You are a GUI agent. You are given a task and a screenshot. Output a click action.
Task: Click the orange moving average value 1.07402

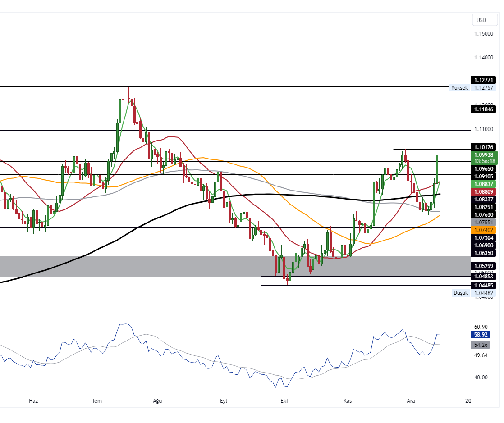483,230
